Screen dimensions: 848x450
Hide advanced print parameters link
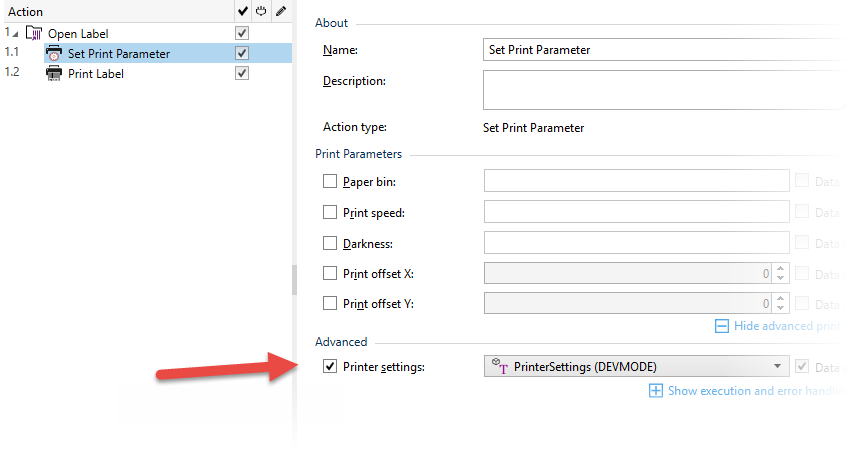(x=784, y=326)
